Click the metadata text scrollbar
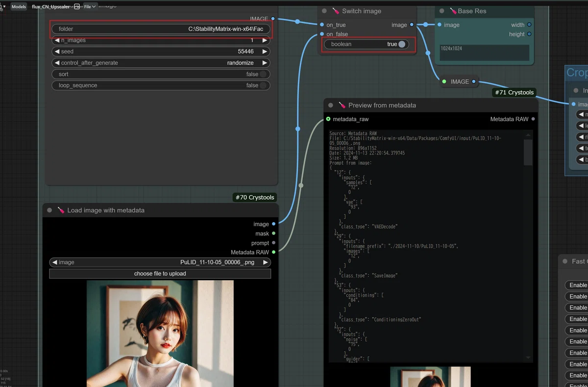Screen dimensions: 588x387 point(528,152)
